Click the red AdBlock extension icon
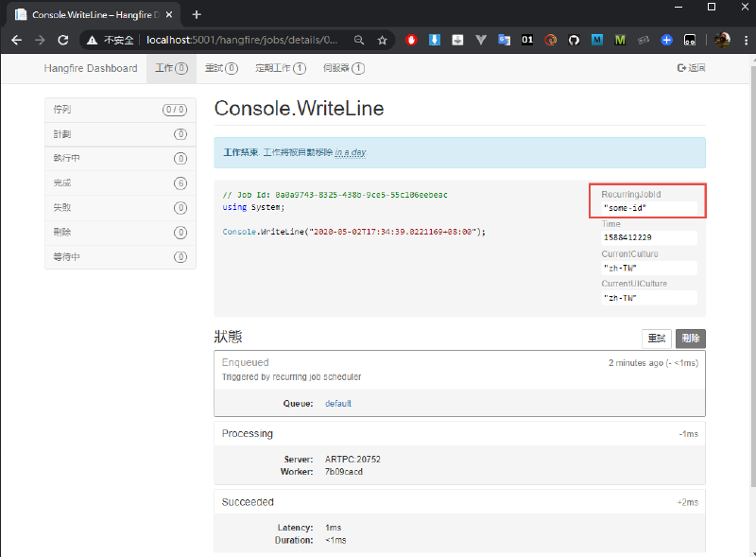This screenshot has height=557, width=756. [412, 41]
